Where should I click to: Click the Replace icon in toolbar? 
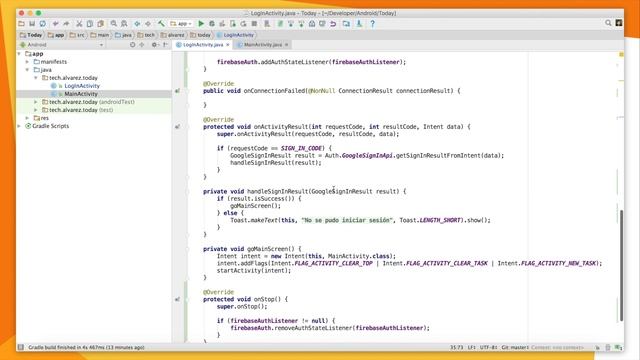click(124, 24)
